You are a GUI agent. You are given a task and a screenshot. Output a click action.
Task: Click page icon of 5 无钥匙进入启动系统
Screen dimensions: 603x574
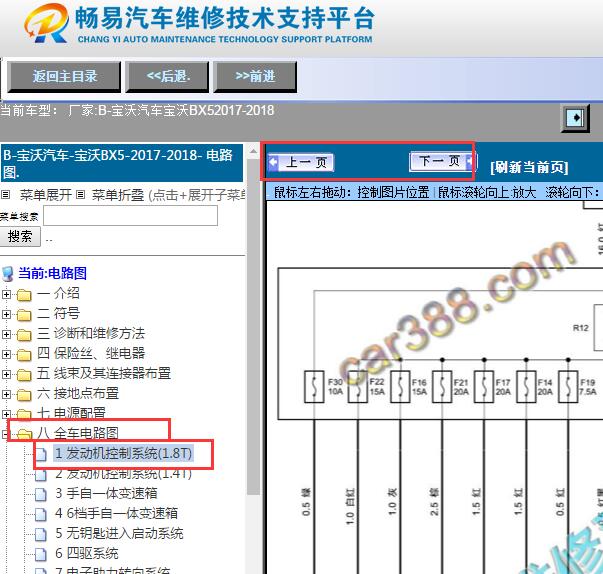40,534
